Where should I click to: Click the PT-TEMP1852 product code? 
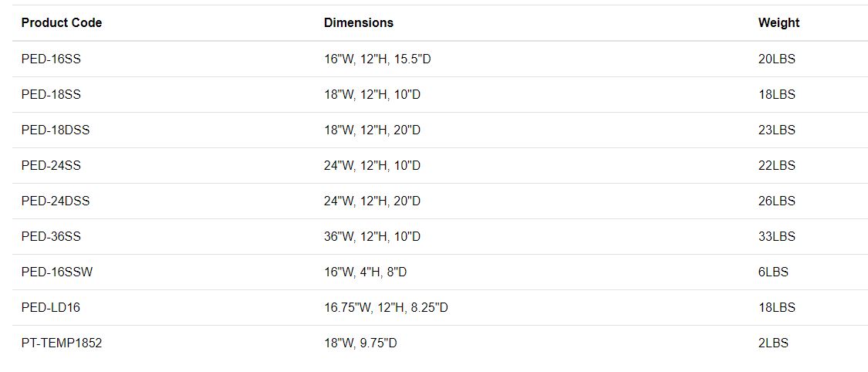(62, 343)
